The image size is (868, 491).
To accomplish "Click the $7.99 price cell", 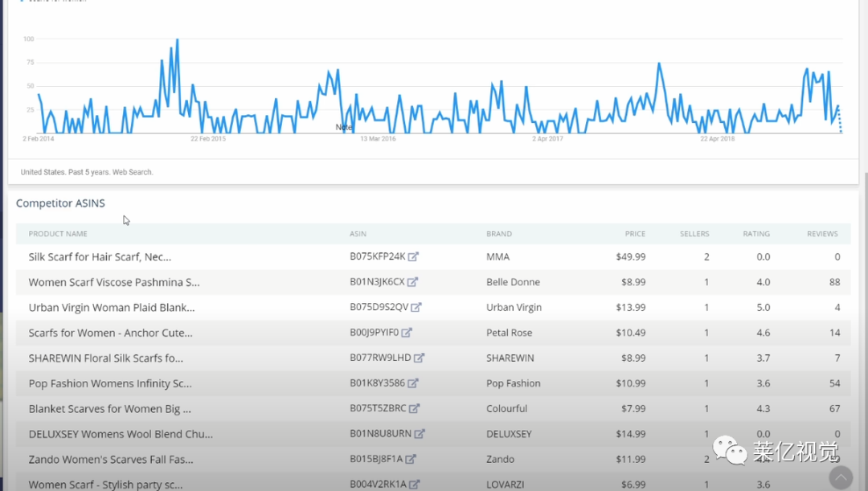I will pos(633,408).
